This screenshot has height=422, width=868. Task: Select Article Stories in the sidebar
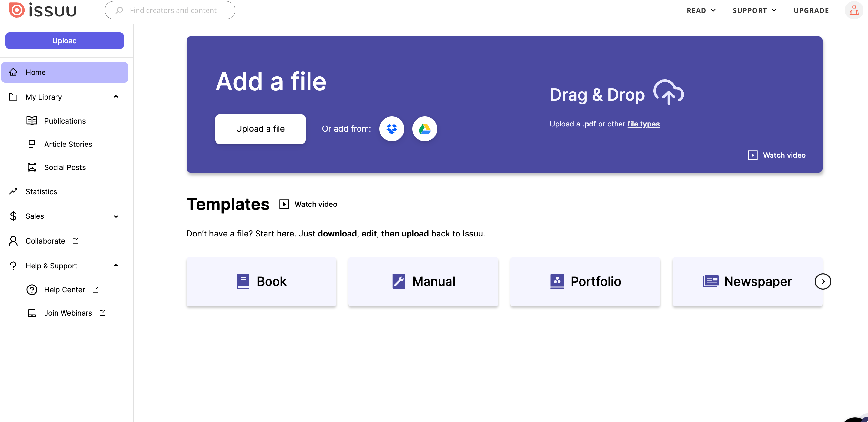point(68,144)
